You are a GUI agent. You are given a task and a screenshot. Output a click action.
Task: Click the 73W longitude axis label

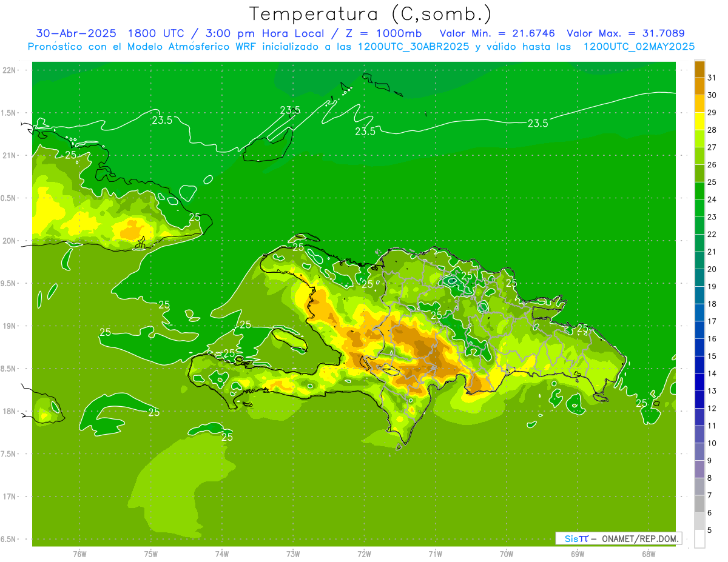tap(293, 554)
